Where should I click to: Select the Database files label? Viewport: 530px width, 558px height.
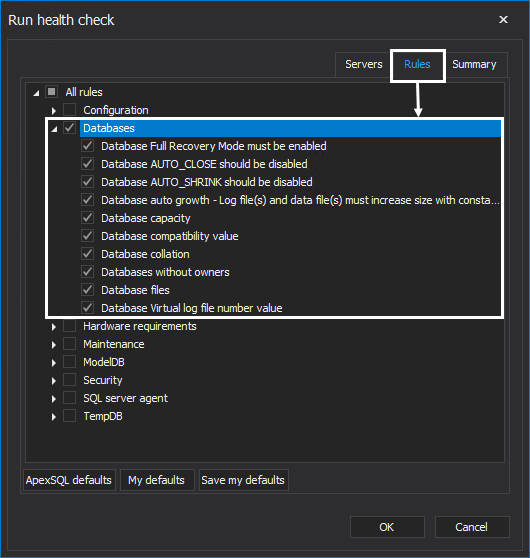[x=135, y=290]
